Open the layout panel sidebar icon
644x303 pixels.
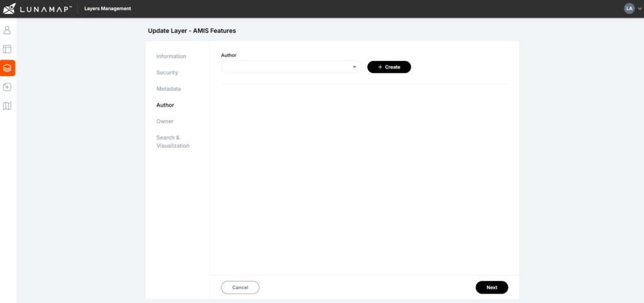point(7,49)
